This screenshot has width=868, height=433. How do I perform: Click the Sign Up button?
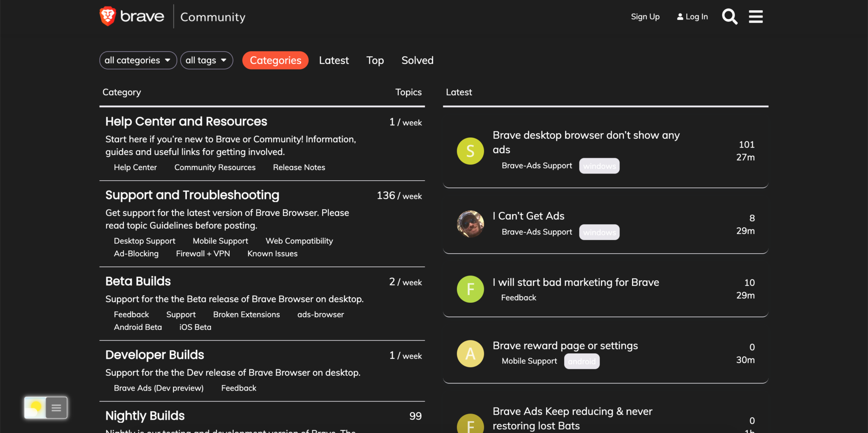pyautogui.click(x=645, y=17)
